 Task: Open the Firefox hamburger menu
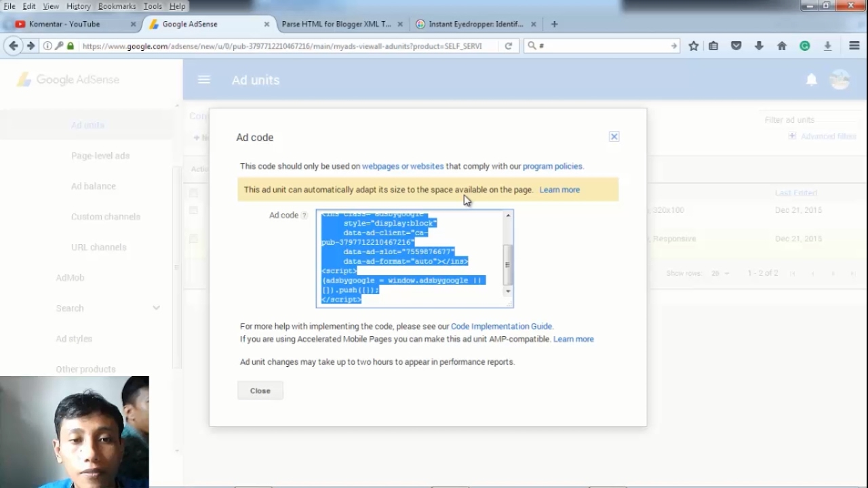click(854, 46)
